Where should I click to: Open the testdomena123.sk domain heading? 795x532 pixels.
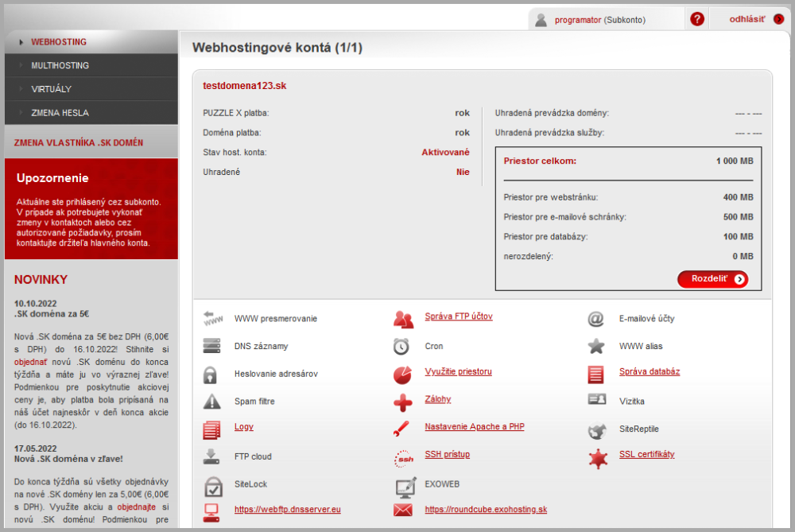(x=244, y=85)
